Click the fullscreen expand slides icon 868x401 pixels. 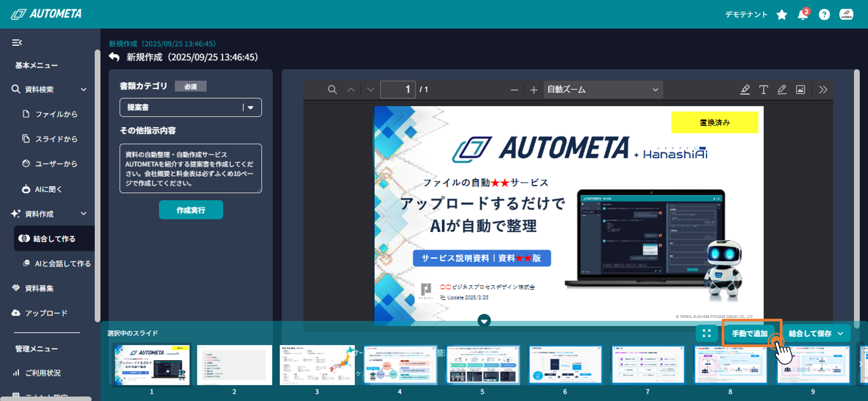[x=706, y=333]
